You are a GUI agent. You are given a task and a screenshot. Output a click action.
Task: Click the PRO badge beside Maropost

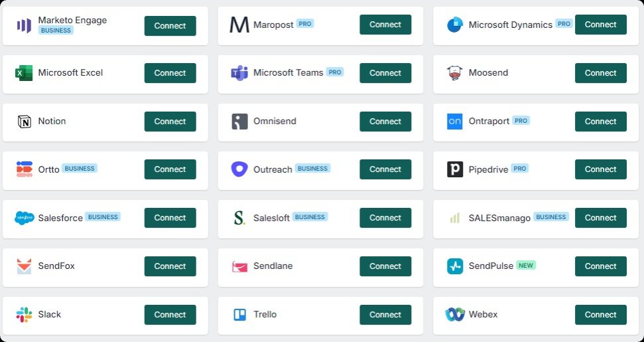point(305,23)
